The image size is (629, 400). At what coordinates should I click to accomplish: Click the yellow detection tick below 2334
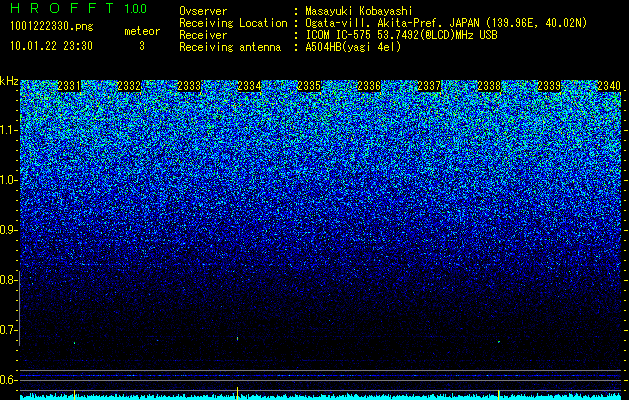pos(237,393)
